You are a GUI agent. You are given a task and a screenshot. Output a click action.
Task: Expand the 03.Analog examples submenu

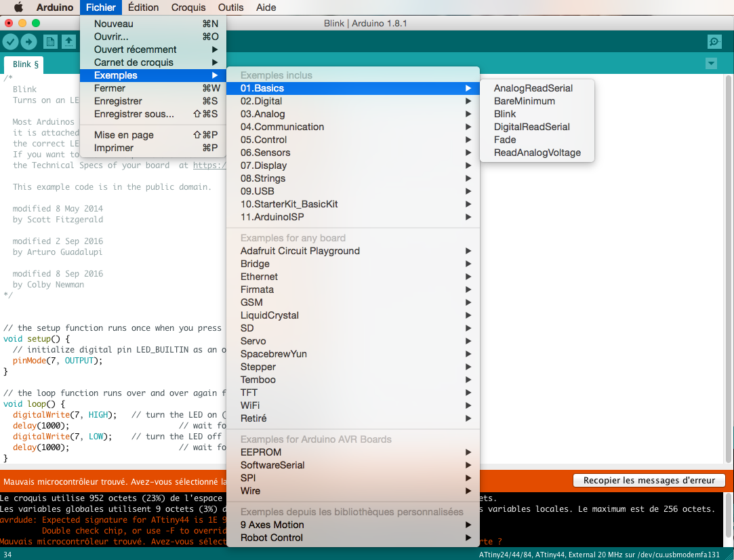pos(353,114)
